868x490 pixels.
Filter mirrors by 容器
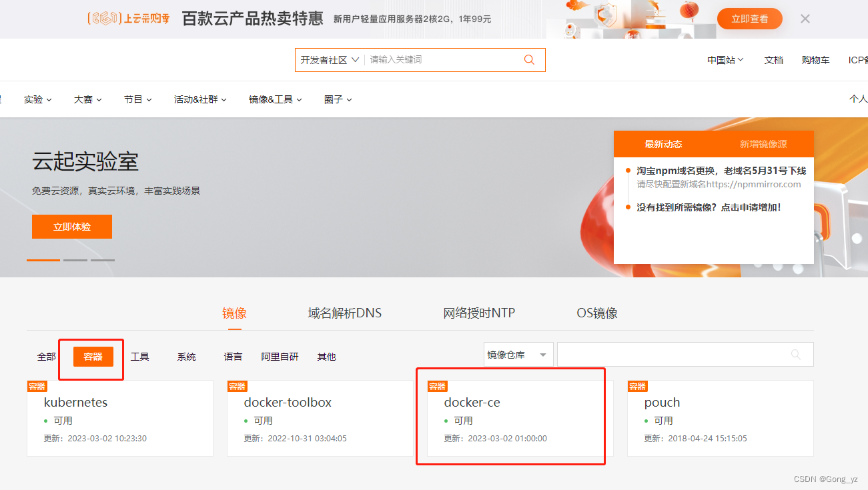[93, 357]
